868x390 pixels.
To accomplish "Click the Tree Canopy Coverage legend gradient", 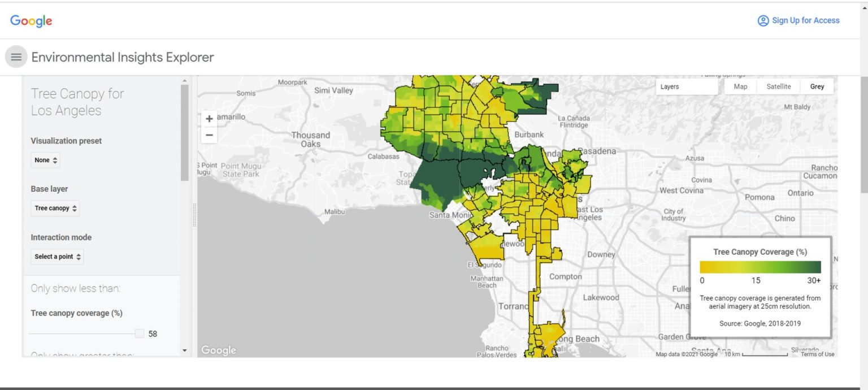I will pyautogui.click(x=760, y=267).
